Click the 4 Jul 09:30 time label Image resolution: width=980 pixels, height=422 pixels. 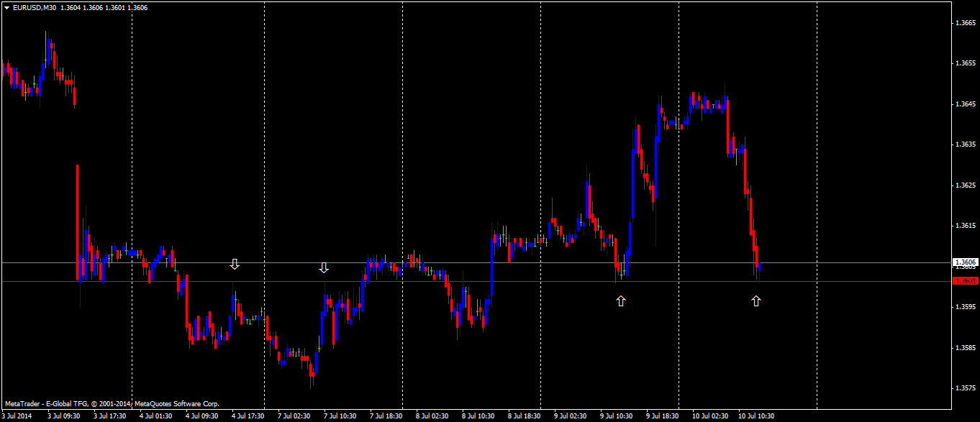201,416
